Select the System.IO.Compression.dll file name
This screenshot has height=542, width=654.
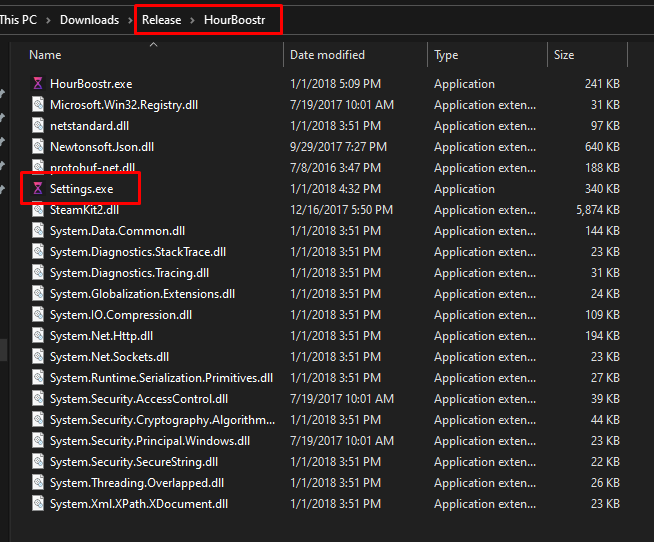point(121,315)
